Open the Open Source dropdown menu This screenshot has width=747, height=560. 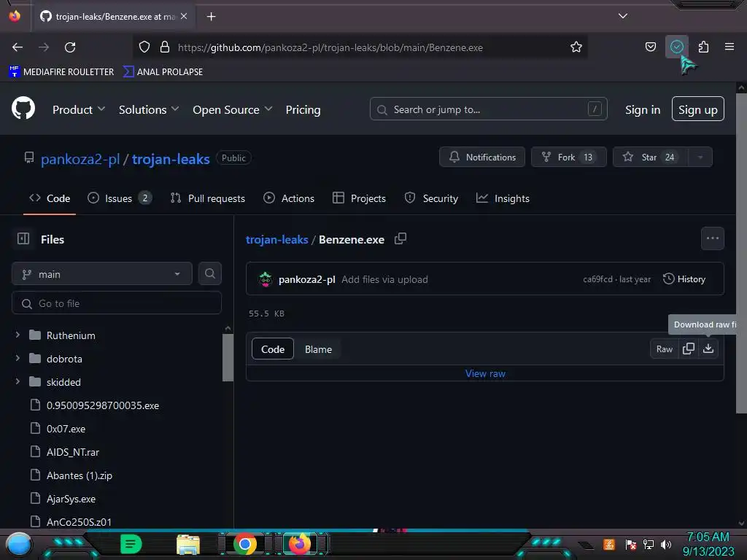tap(233, 109)
